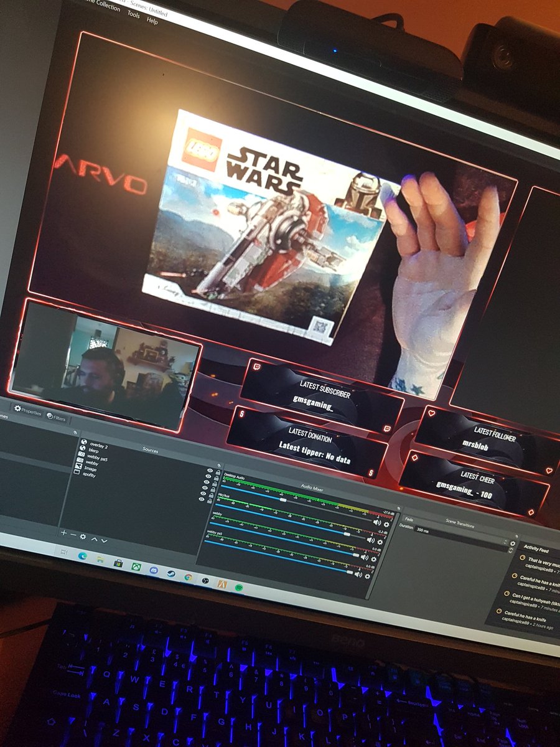Pop out the Scene Transitions dock
The height and width of the screenshot is (747, 560).
(x=516, y=535)
